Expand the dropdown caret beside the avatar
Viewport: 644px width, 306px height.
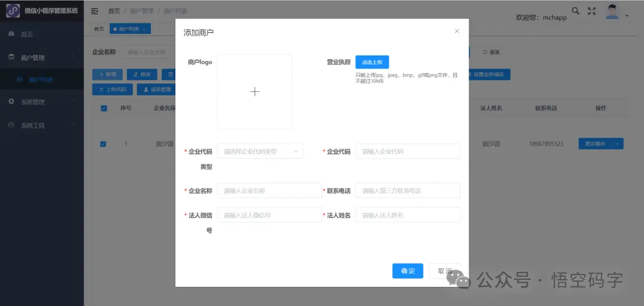[627, 16]
